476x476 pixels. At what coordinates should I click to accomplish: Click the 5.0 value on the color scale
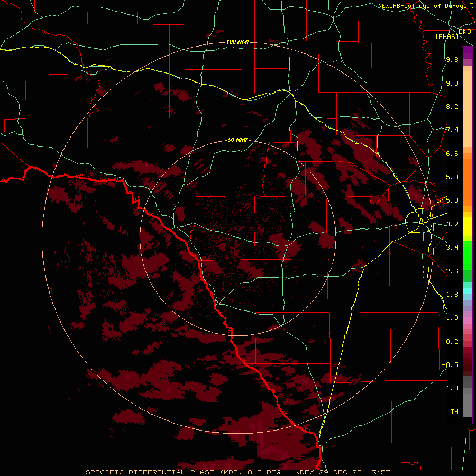tap(452, 200)
